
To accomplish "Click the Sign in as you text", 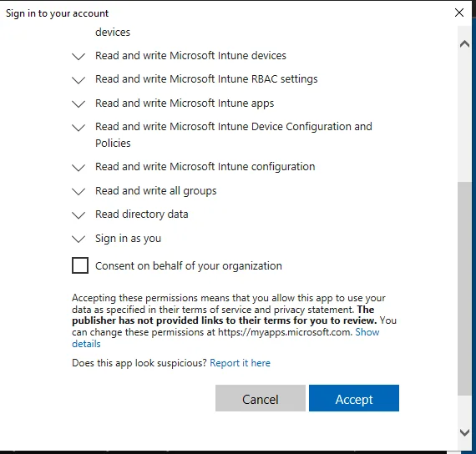I will [128, 239].
